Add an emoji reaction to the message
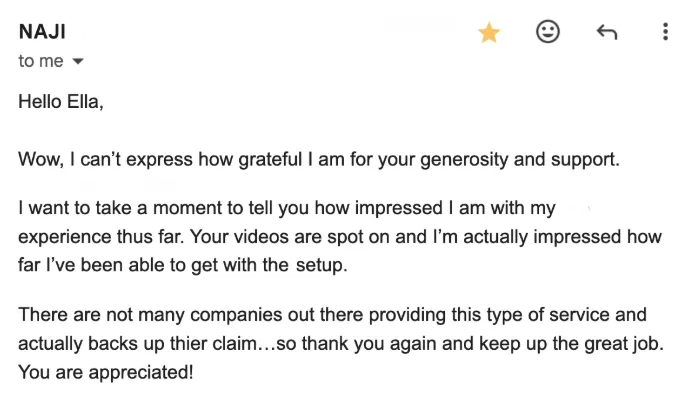693x404 pixels. pos(548,32)
